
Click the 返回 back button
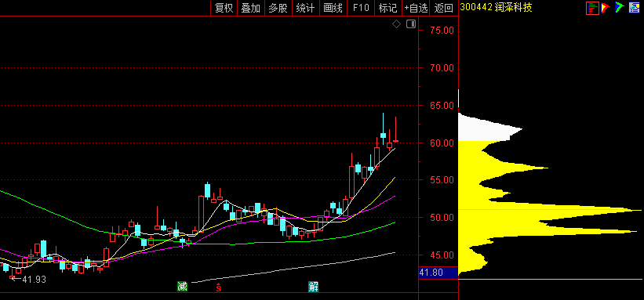click(443, 8)
